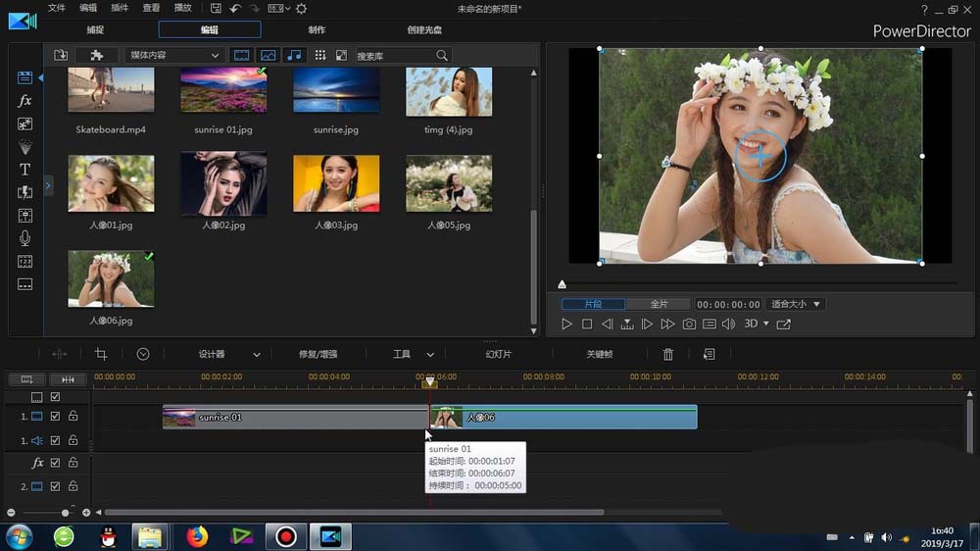Screen dimensions: 980x551
Task: Toggle checkbox for video track 1
Action: (x=56, y=416)
